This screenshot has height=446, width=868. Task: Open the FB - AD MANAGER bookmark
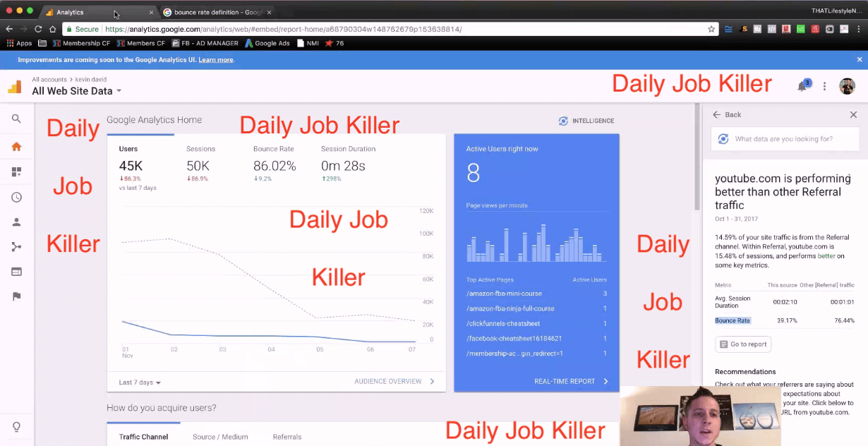tap(205, 43)
